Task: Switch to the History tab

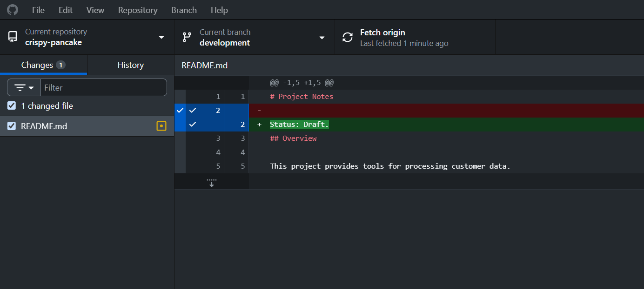Action: 131,65
